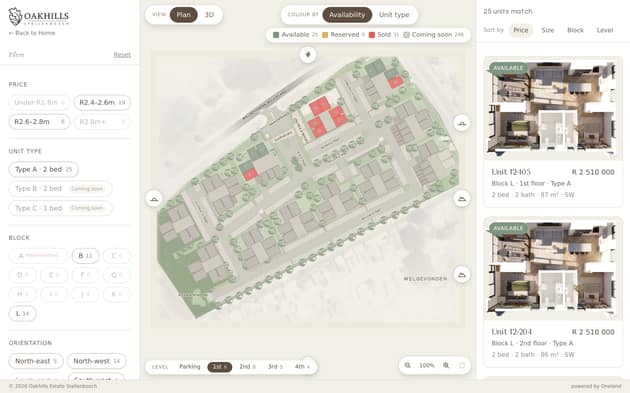Click 'Block L · 1st floor · Type A' text
Viewport: 630px width, 393px height.
(531, 183)
